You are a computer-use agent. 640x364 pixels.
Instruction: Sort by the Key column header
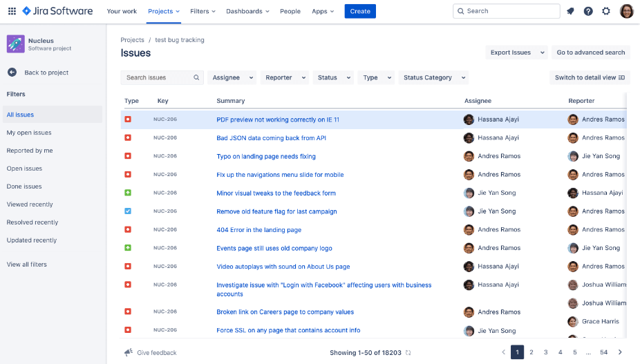coord(163,101)
